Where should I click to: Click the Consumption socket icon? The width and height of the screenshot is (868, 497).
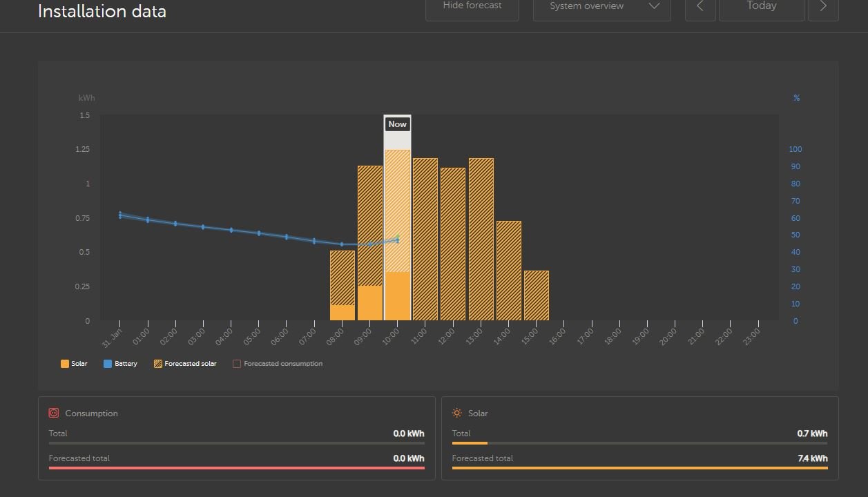[54, 413]
